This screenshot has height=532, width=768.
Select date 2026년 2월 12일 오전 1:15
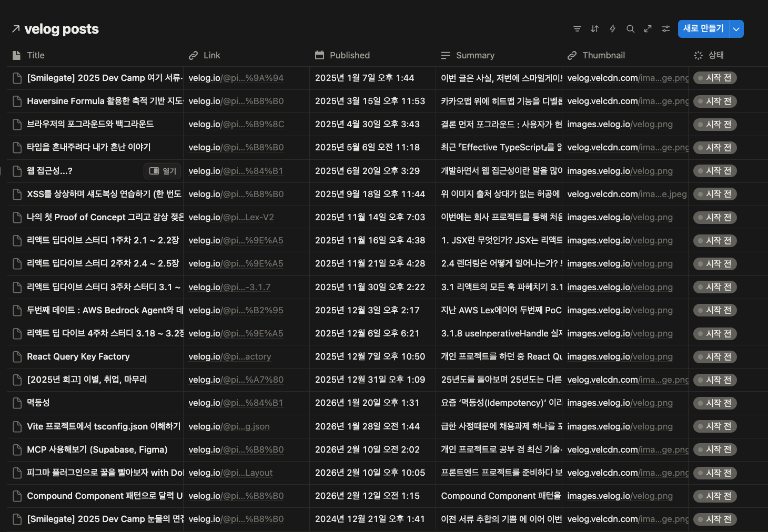(x=367, y=496)
